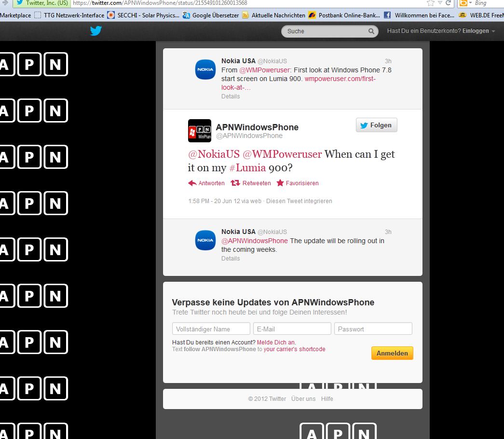Image resolution: width=504 pixels, height=439 pixels.
Task: Click the bookmark star in address bar
Action: coord(430,3)
